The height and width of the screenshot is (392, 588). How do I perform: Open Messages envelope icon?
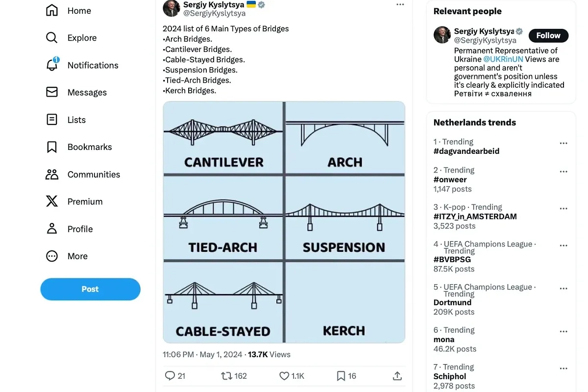52,92
